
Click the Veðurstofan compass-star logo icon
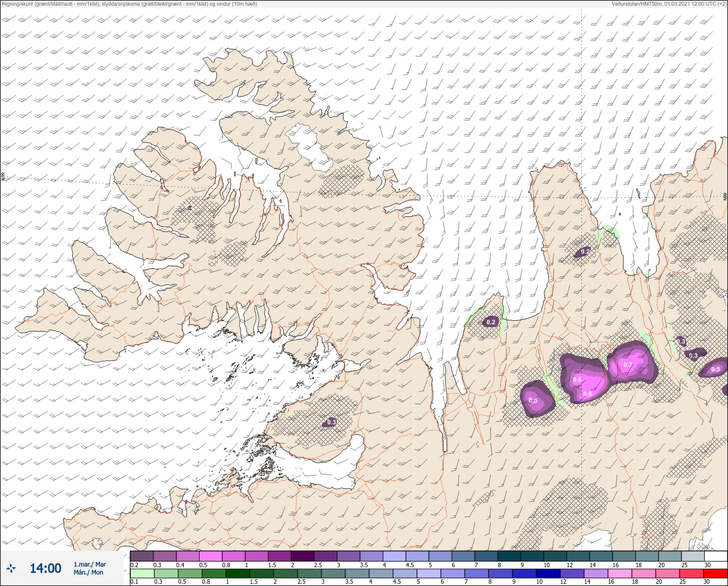coord(11,568)
